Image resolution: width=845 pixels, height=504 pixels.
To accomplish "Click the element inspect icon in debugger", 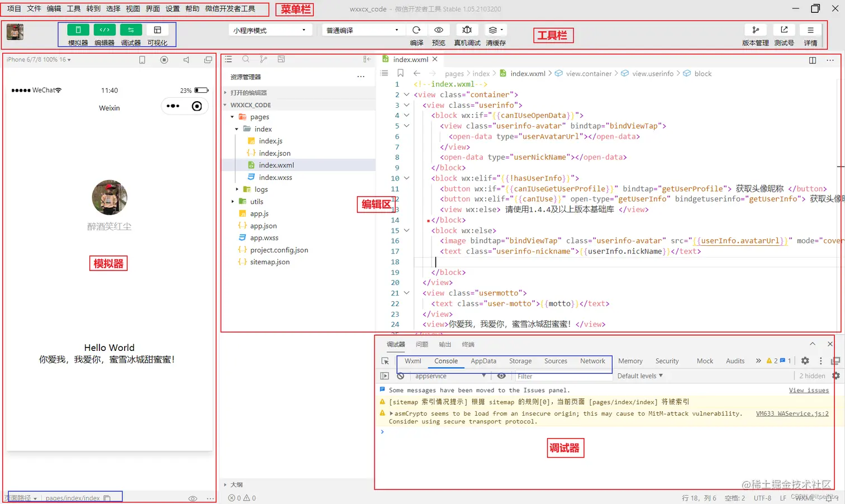I will pos(385,361).
